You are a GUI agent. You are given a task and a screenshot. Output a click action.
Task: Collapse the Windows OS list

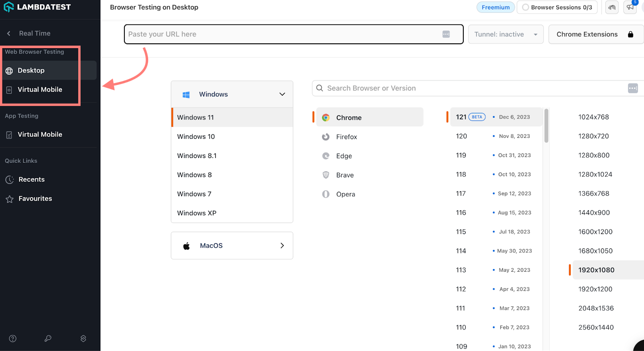(x=282, y=94)
